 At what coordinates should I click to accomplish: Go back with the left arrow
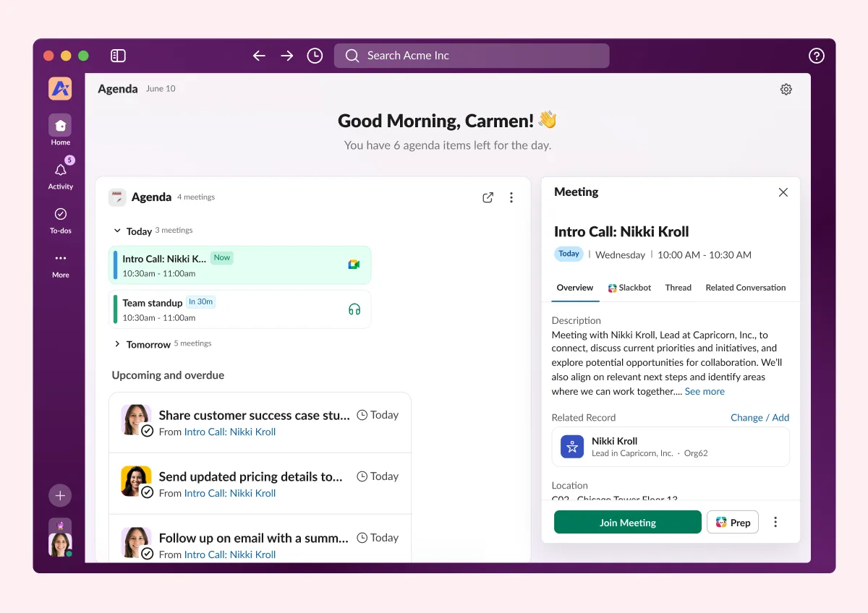click(259, 56)
